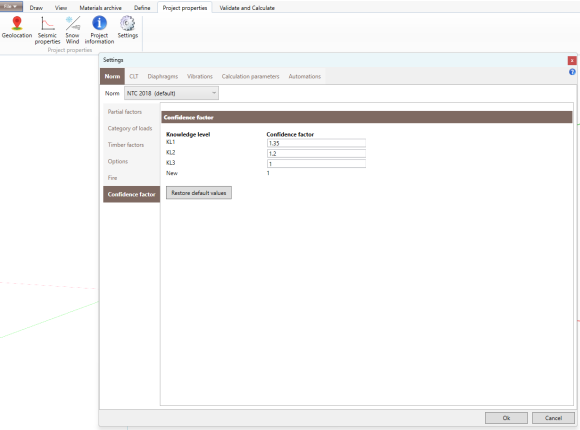This screenshot has height=430, width=580.
Task: Open the Validate and Calculate ribbon tab
Action: click(247, 8)
